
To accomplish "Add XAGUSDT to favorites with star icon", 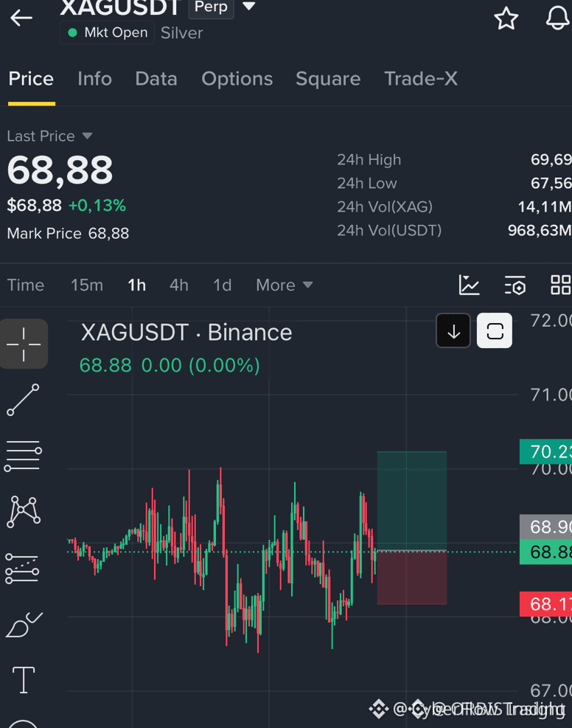I will (x=506, y=18).
